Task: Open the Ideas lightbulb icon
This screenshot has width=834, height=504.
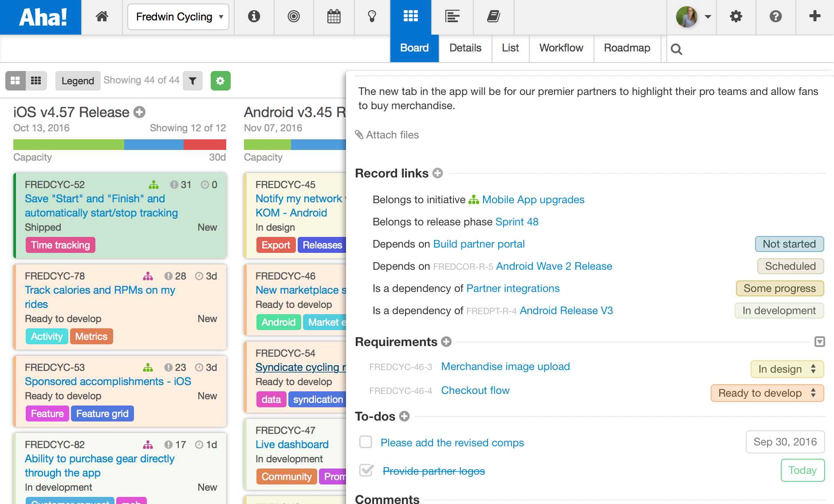Action: tap(372, 17)
